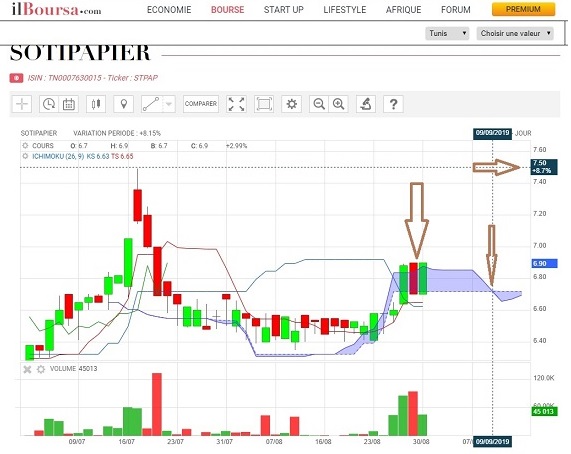Click the microscope analysis icon

click(366, 104)
